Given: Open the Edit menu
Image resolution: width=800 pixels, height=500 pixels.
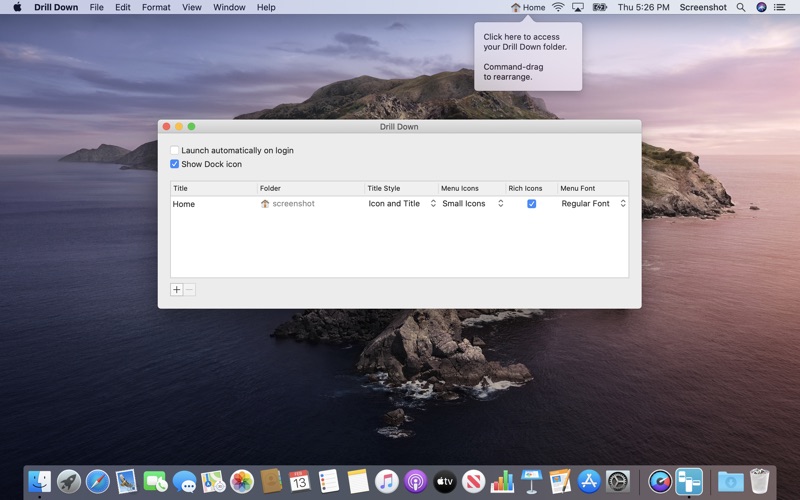Looking at the screenshot, I should point(122,7).
